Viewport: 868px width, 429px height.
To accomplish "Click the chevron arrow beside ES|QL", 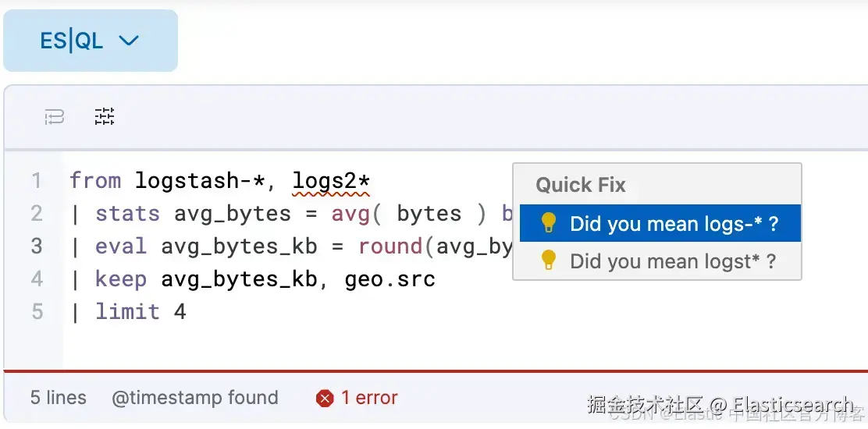I will [129, 41].
